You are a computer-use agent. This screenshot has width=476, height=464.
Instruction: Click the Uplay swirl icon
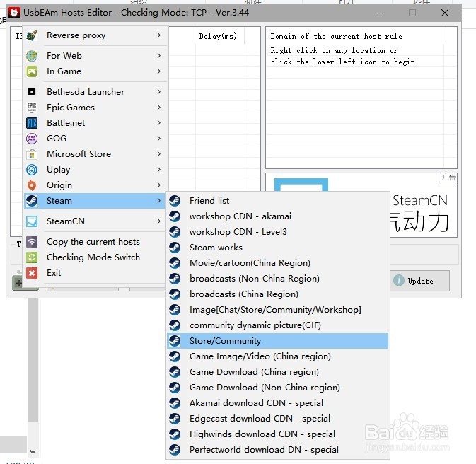(32, 170)
